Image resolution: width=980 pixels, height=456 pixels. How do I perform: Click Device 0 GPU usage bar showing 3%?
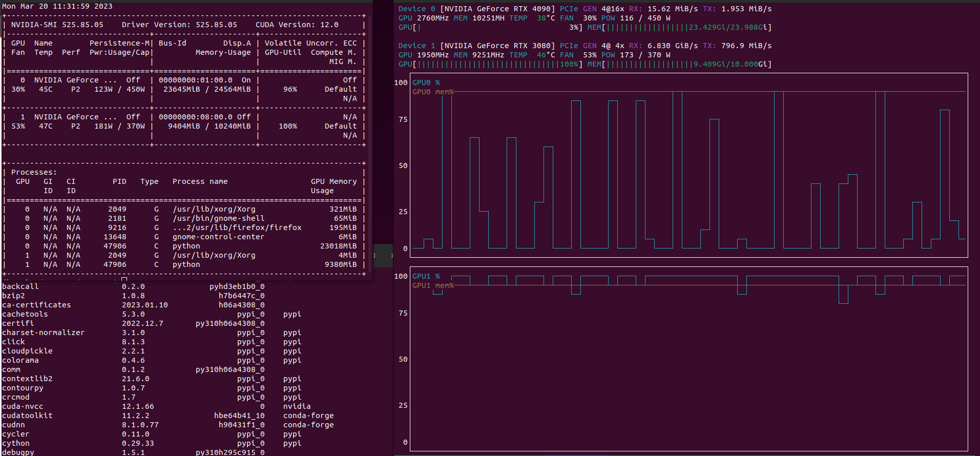491,27
